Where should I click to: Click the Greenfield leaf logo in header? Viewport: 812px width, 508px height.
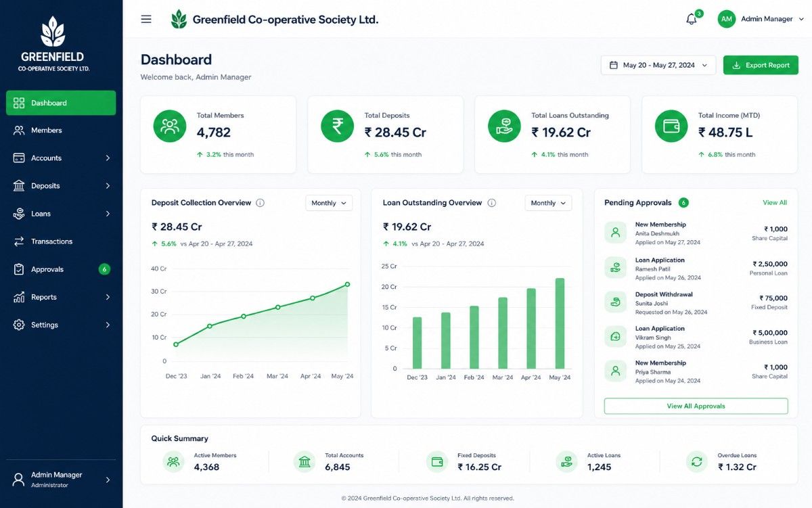click(179, 19)
